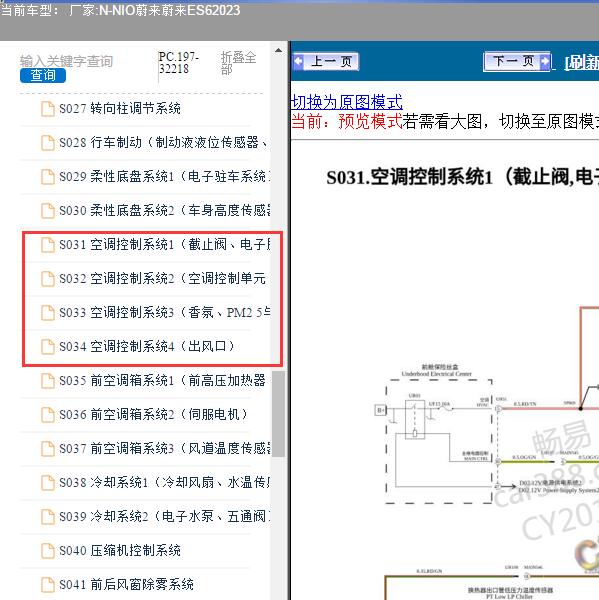
Task: Select S031 空调控制系统1 entry
Action: point(165,245)
